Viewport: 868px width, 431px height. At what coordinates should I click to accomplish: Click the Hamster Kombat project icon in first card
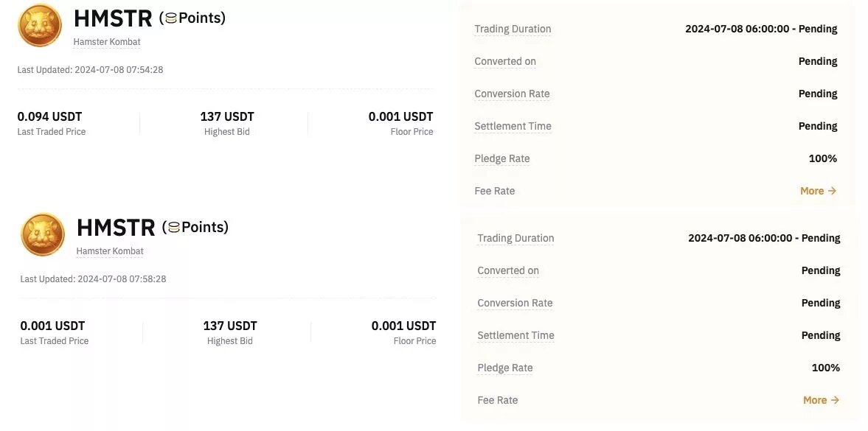tap(39, 25)
